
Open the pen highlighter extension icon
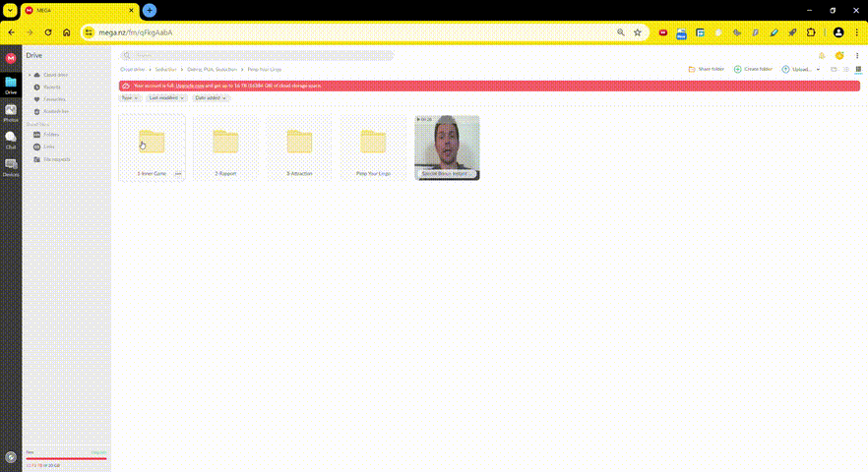point(774,32)
